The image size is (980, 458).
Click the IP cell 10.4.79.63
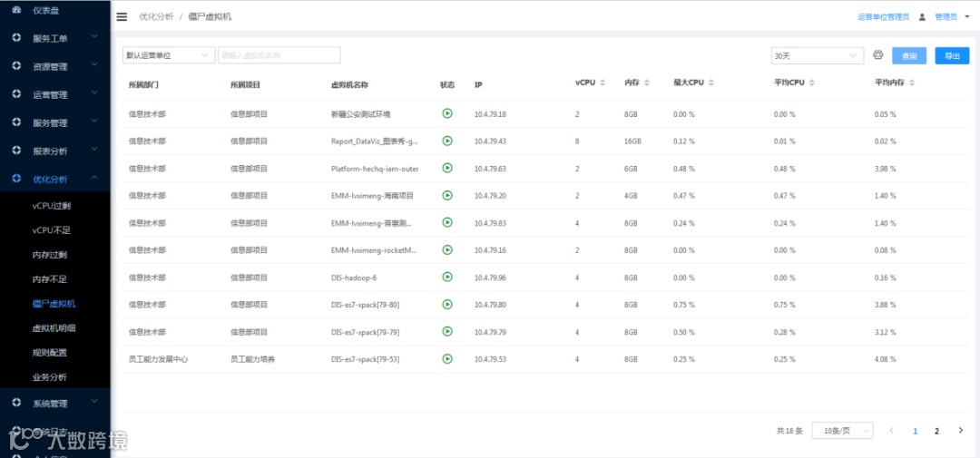point(490,169)
